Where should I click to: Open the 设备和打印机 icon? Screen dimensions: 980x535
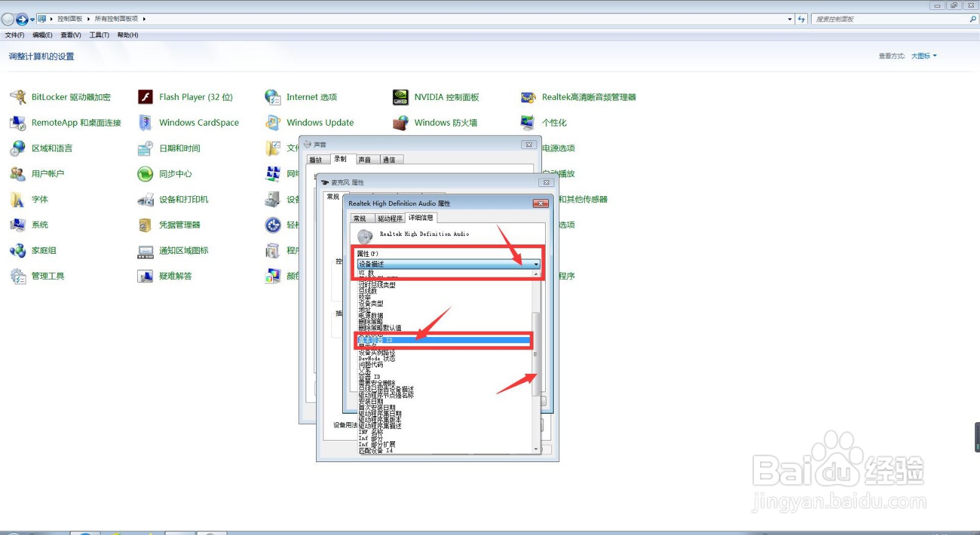coord(145,200)
